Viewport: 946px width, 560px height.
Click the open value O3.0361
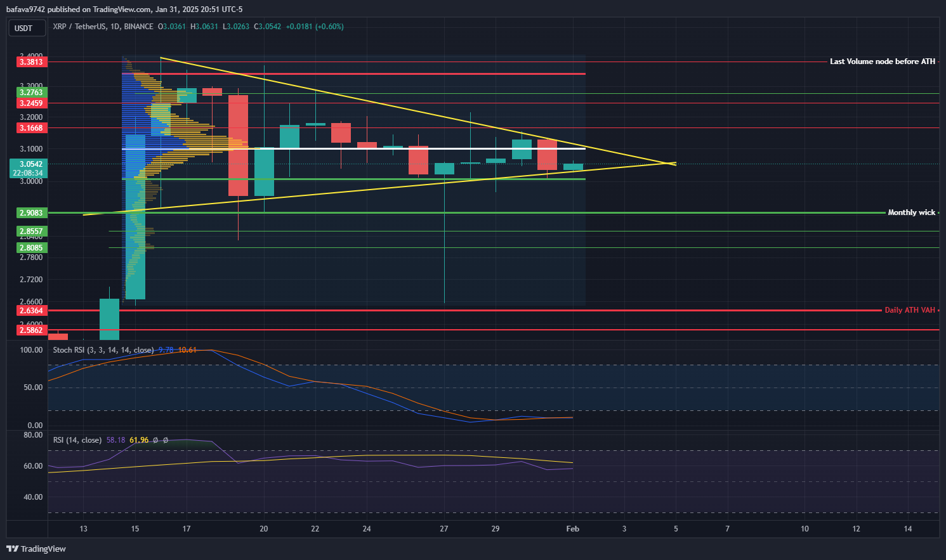tap(172, 27)
